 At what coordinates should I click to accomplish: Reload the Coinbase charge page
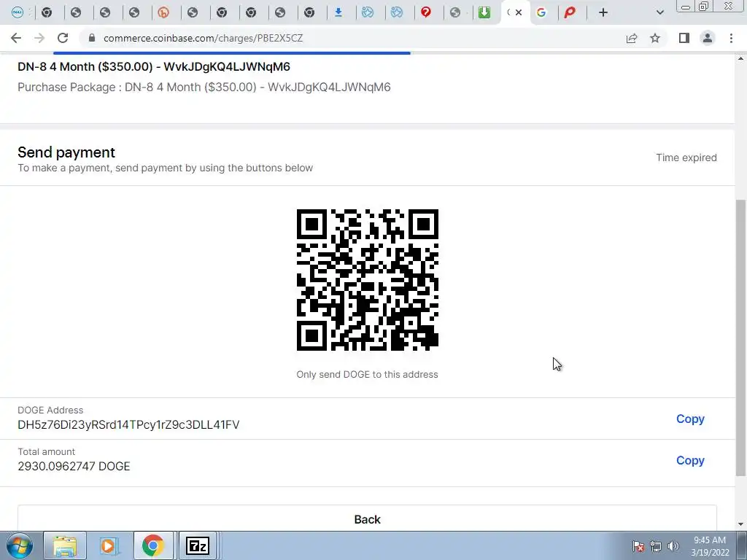tap(63, 38)
